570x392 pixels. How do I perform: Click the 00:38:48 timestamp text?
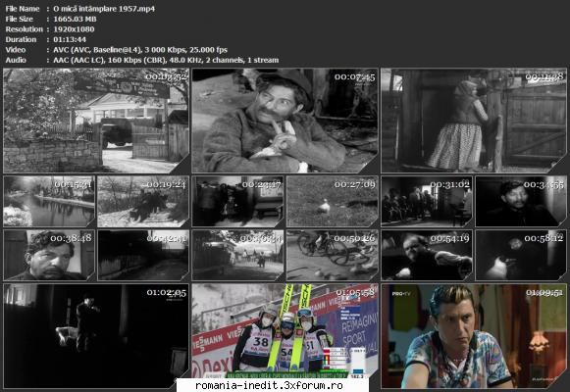pos(71,238)
